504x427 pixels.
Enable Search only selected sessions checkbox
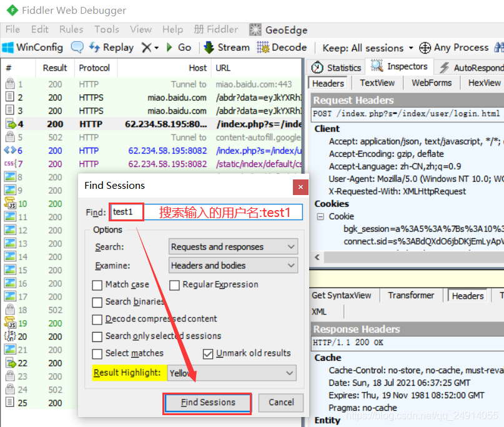(x=97, y=336)
